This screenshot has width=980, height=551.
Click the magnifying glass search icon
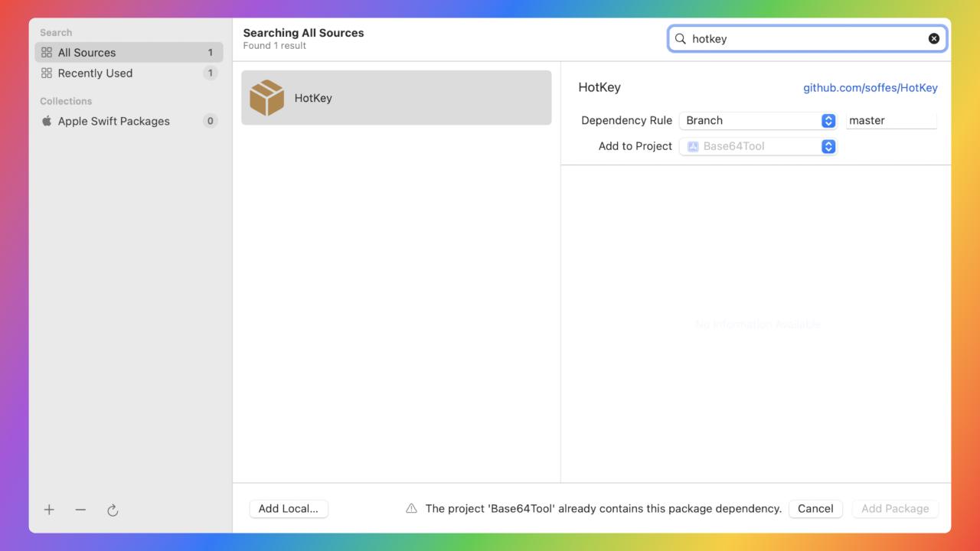pyautogui.click(x=680, y=38)
